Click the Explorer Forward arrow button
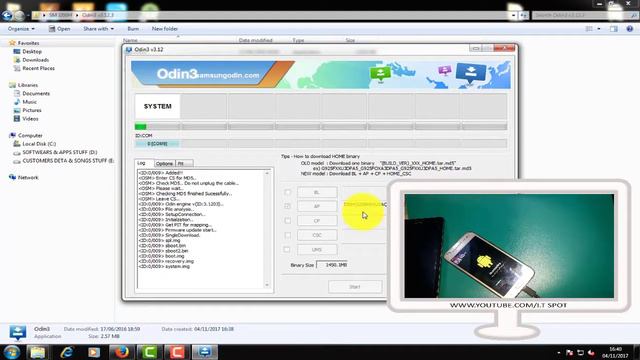 (x=19, y=16)
